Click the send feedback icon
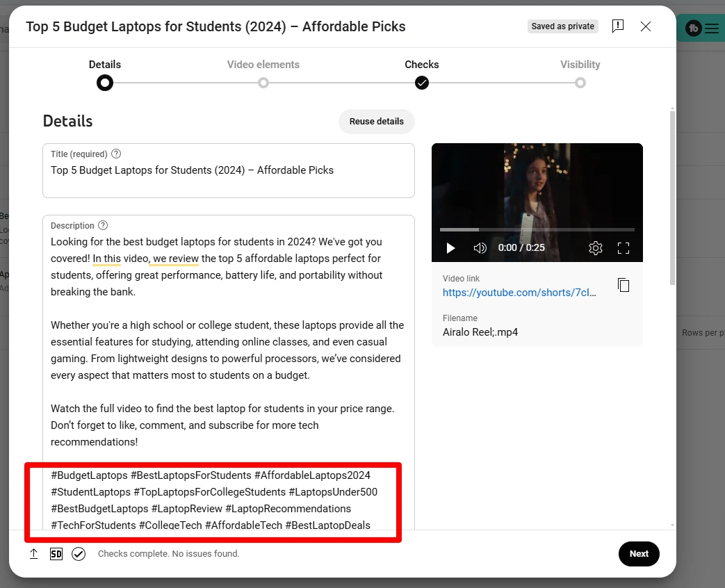Viewport: 725px width, 588px height. [x=618, y=26]
